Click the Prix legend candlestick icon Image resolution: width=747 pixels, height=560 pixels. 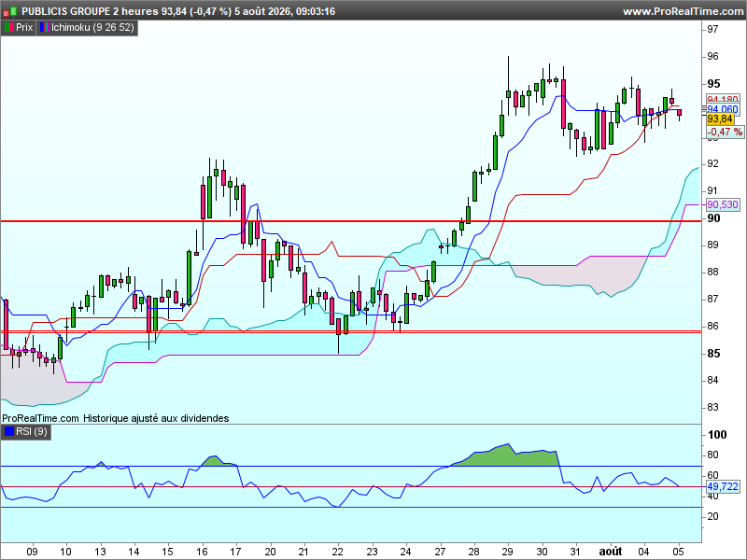pos(8,28)
